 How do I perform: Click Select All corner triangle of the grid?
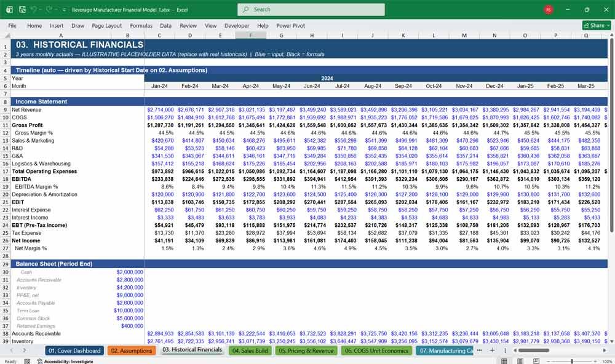coord(7,36)
